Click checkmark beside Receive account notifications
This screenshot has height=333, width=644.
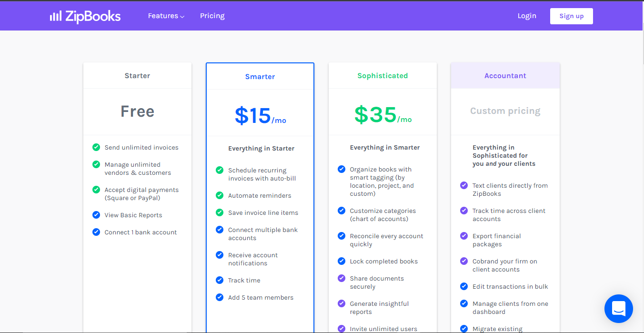220,255
